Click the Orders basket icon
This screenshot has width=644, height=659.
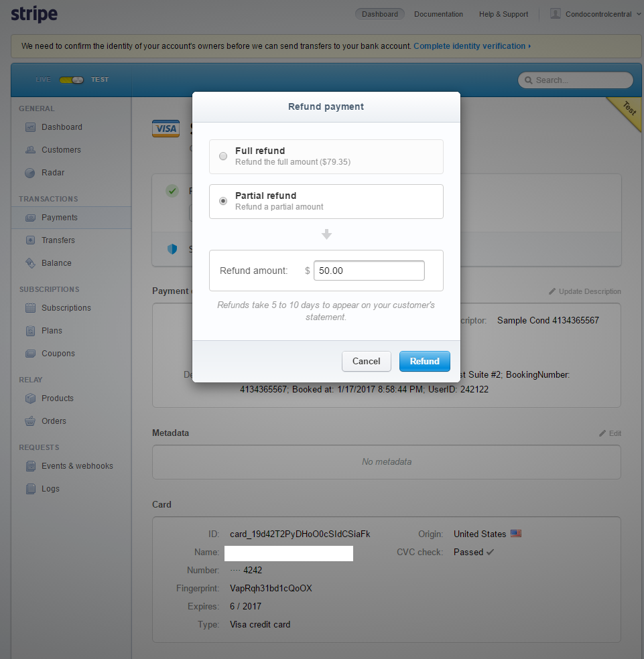click(x=30, y=421)
